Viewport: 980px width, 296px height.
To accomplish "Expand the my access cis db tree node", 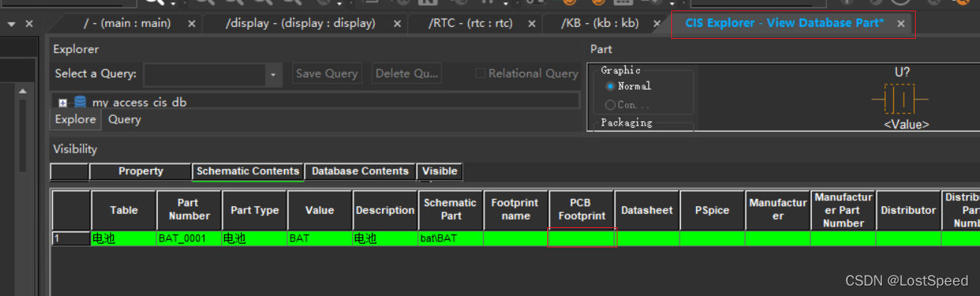I will (x=63, y=102).
